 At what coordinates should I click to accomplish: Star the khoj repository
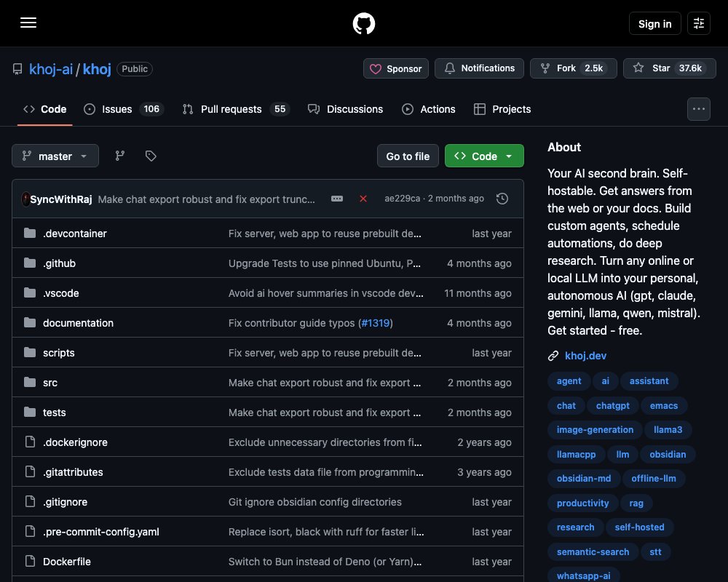point(670,68)
